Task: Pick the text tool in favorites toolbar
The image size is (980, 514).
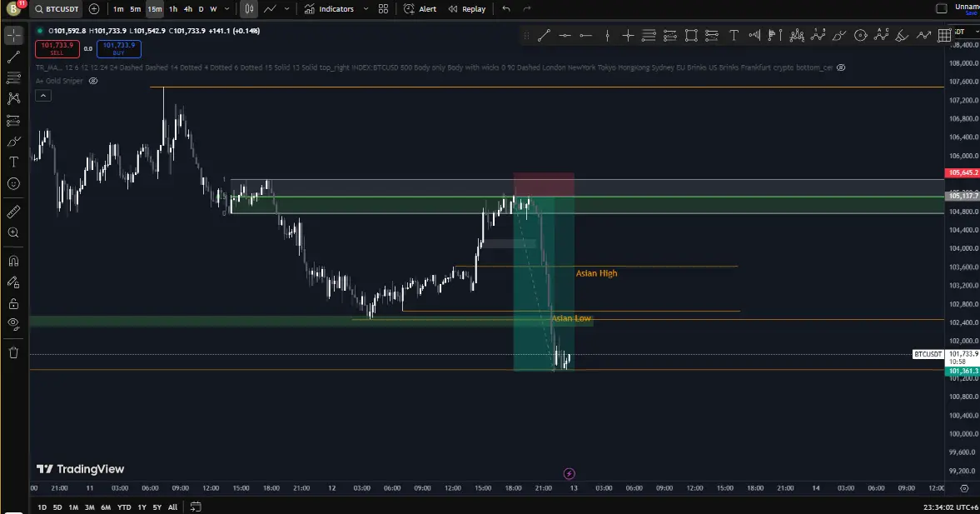Action: point(734,36)
